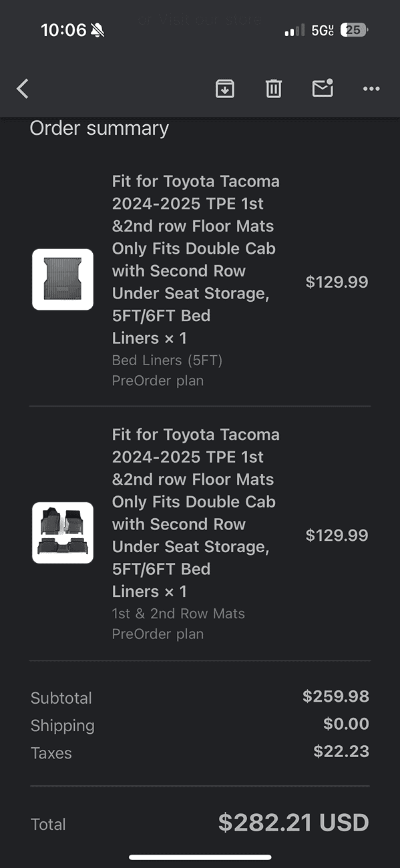Tap the 5G signal indicator
This screenshot has height=868, width=400.
[x=323, y=30]
